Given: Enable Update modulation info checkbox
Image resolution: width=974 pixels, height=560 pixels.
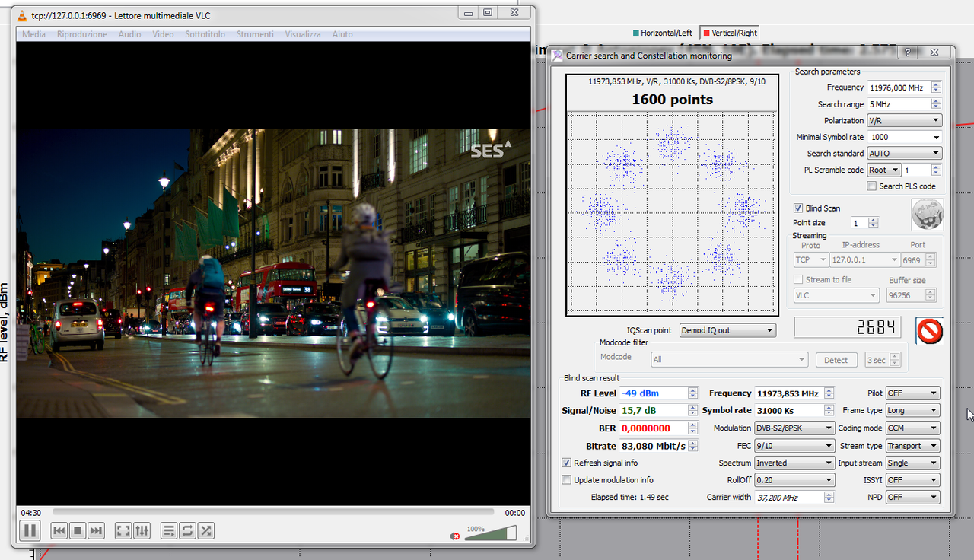Looking at the screenshot, I should click(566, 480).
